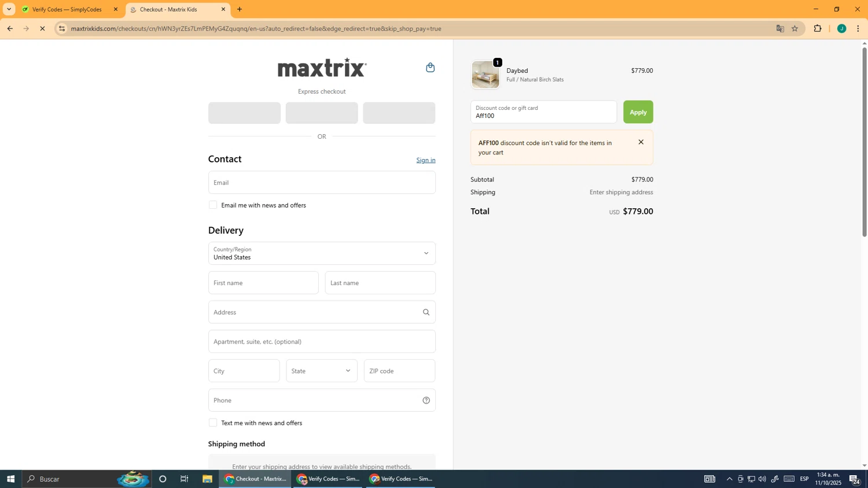Choose the first express checkout button
This screenshot has width=868, height=488.
[x=244, y=113]
